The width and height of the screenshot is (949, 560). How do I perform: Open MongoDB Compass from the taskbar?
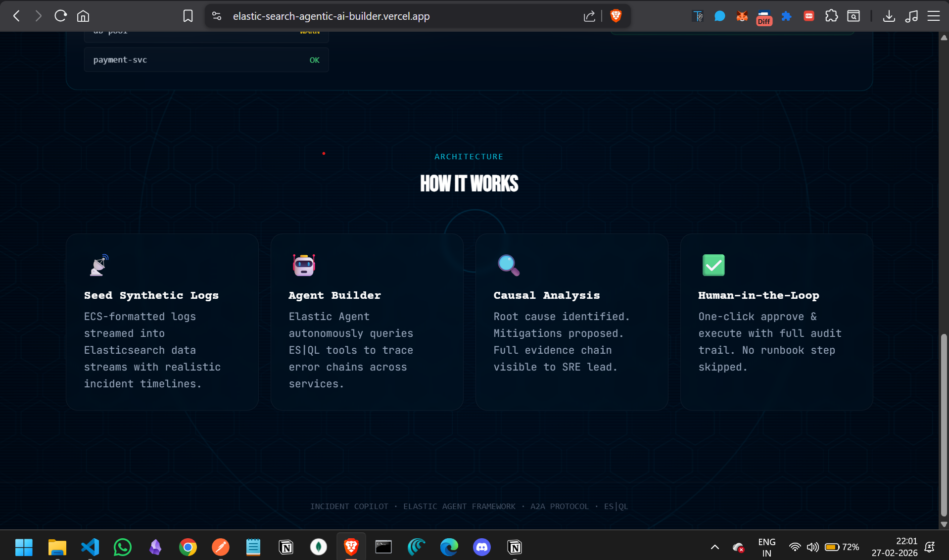[319, 547]
